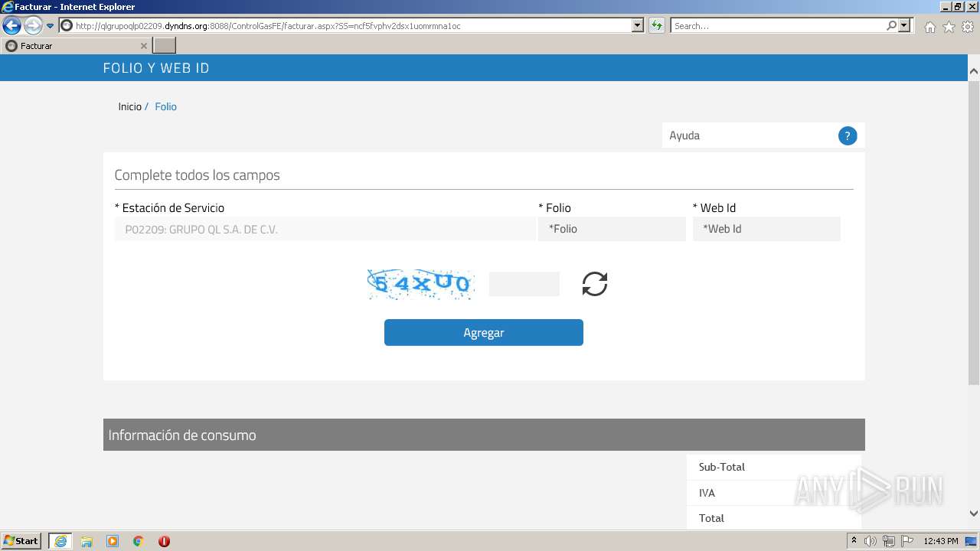The image size is (980, 551).
Task: Click the taskbar clock 12:43 PM
Action: pos(941,541)
